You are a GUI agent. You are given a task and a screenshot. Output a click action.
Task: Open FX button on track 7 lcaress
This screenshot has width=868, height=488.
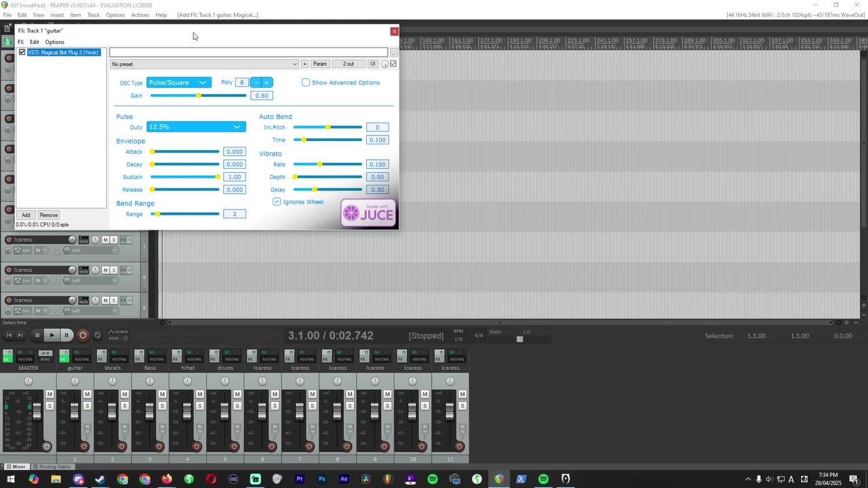click(x=125, y=239)
